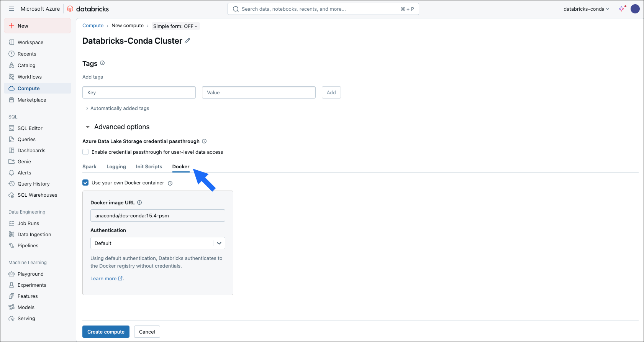Focus the tag Key input field
Image resolution: width=644 pixels, height=342 pixels.
click(139, 92)
